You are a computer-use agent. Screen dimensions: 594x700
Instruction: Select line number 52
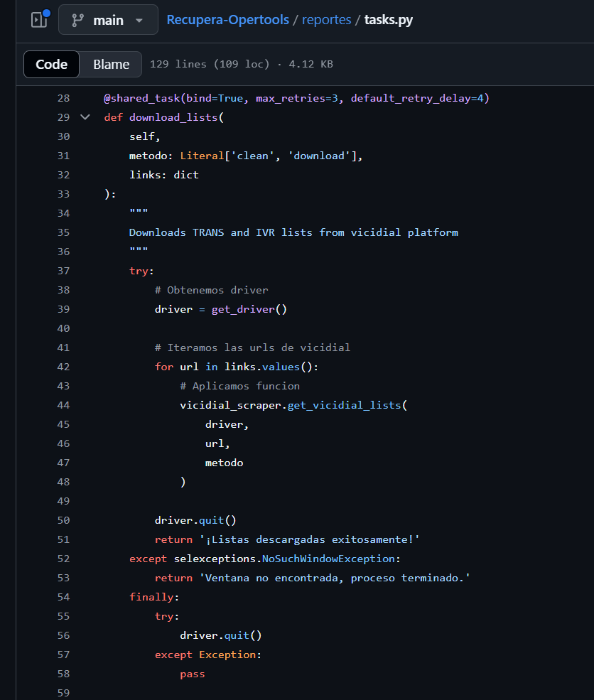point(63,559)
